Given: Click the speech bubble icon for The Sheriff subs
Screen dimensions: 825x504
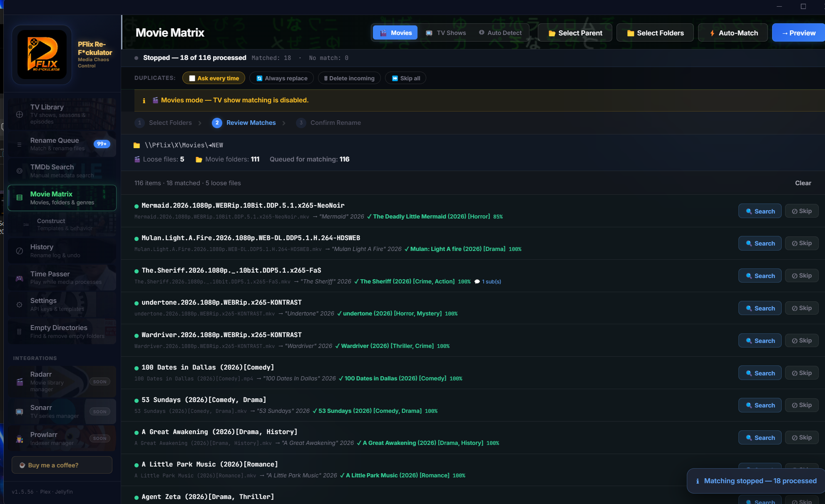Looking at the screenshot, I should tap(477, 282).
